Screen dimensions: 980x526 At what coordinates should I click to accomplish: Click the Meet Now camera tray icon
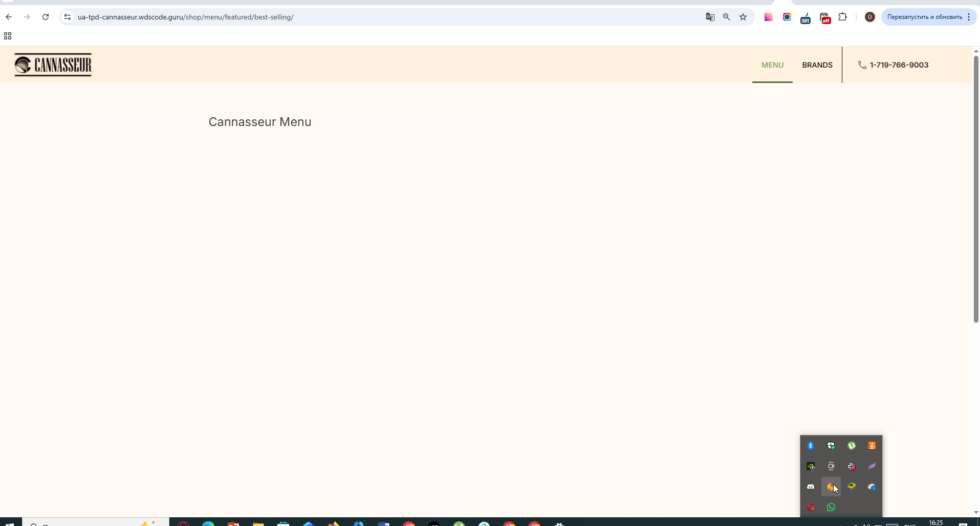pos(831,466)
